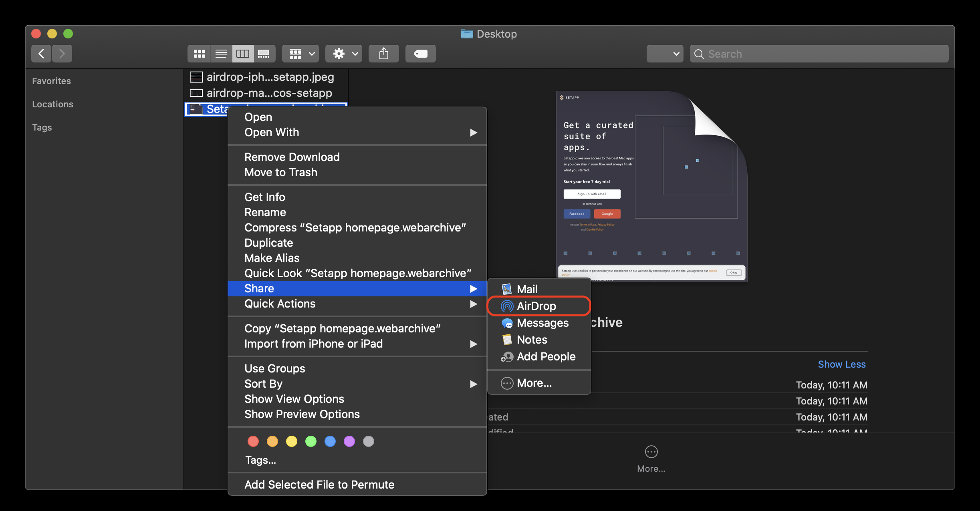Click the column view icon in toolbar
This screenshot has height=511, width=980.
(x=242, y=53)
